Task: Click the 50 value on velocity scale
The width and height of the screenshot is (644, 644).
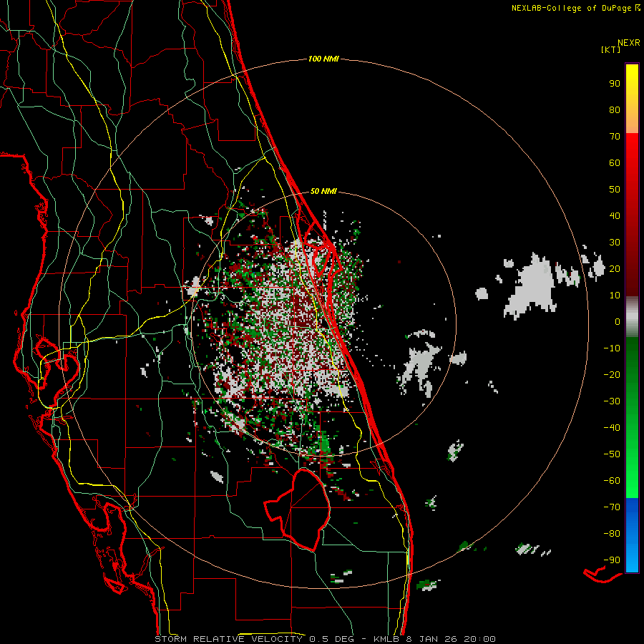Action: tap(615, 190)
